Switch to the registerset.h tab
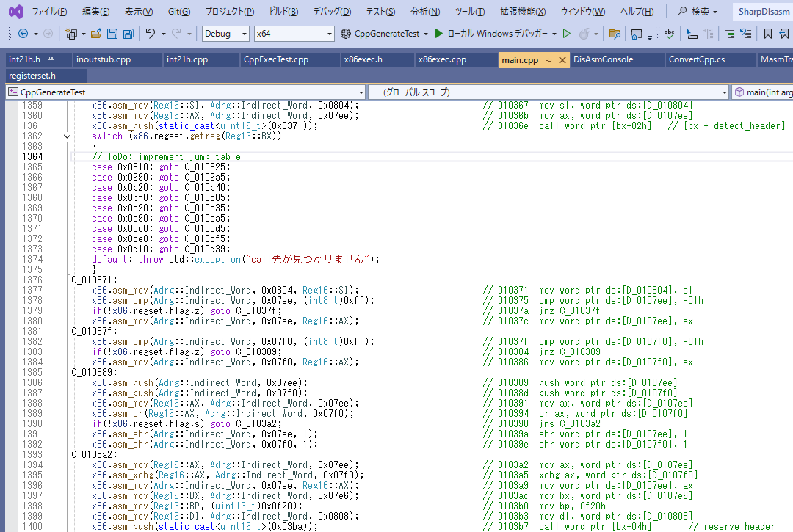The width and height of the screenshot is (793, 532). 46,76
